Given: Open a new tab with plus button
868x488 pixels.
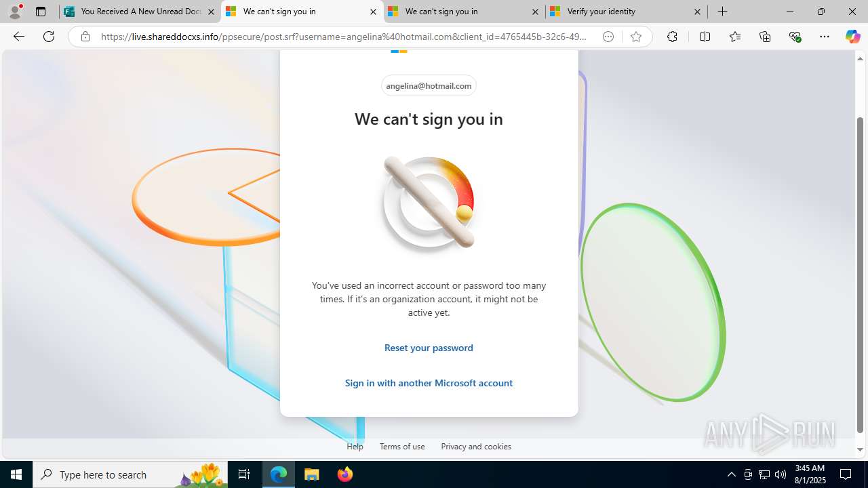Looking at the screenshot, I should (x=723, y=12).
